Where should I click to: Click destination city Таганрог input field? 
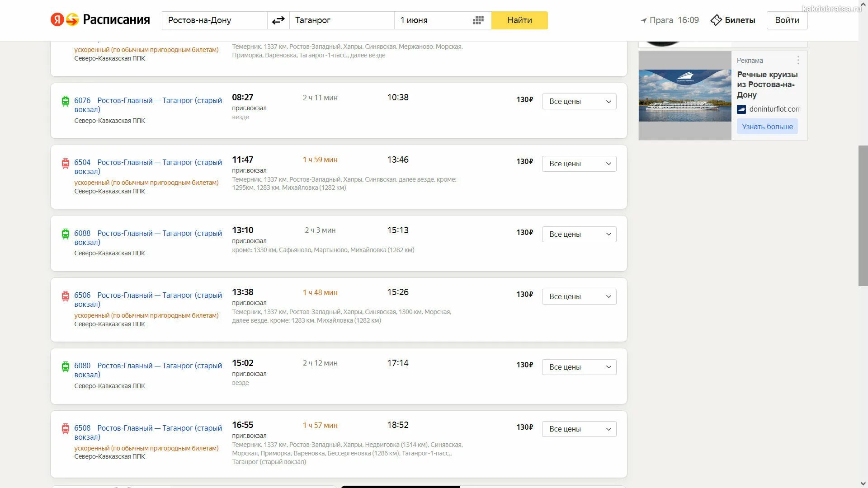click(341, 20)
